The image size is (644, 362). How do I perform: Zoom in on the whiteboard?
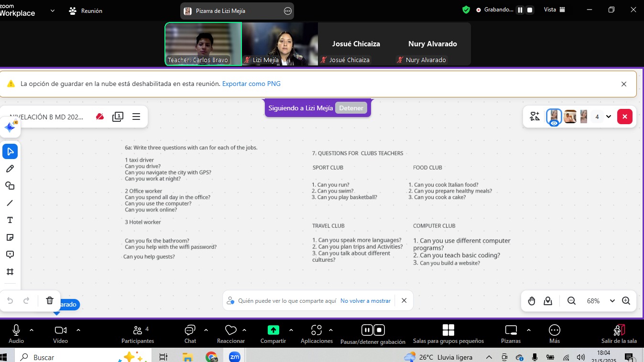click(626, 301)
